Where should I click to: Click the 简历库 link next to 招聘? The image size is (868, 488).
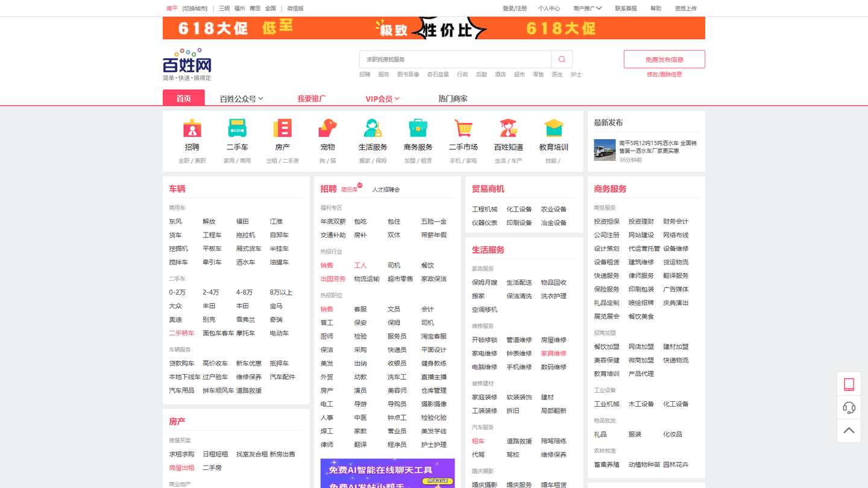tap(350, 189)
